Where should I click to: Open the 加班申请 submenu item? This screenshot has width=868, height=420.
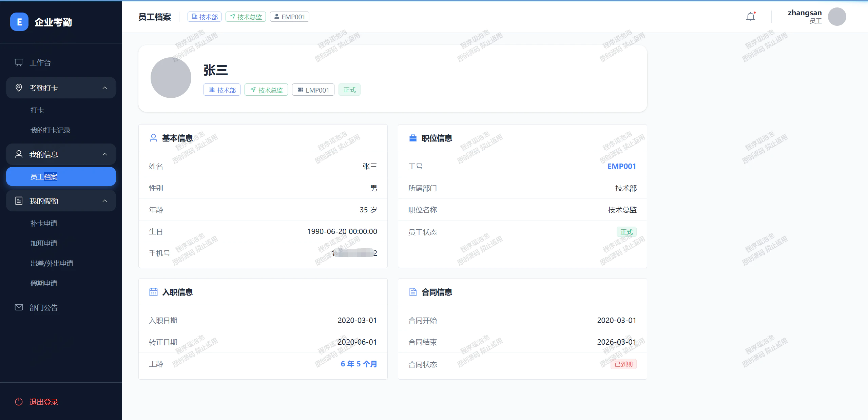(x=61, y=243)
